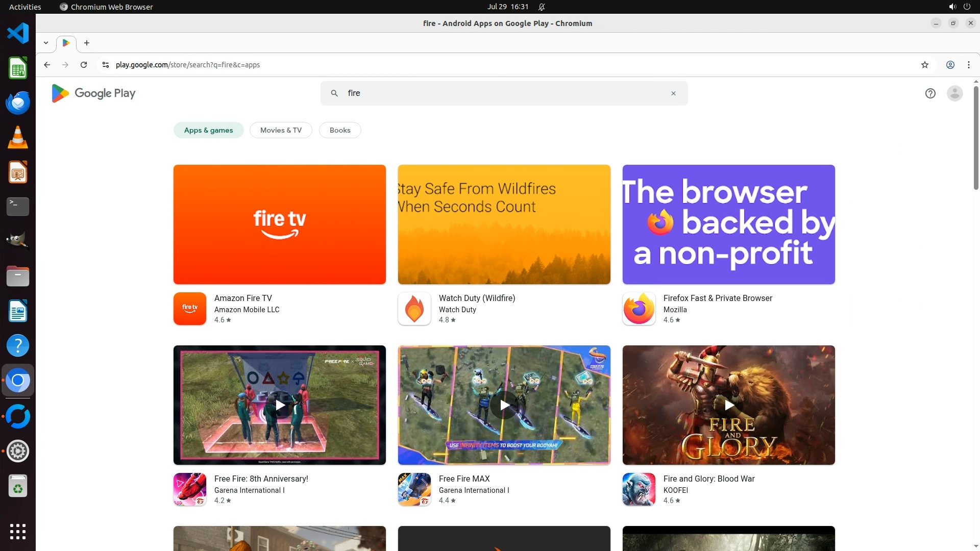Image resolution: width=980 pixels, height=551 pixels.
Task: Select the Apps & games filter chip
Action: click(208, 130)
